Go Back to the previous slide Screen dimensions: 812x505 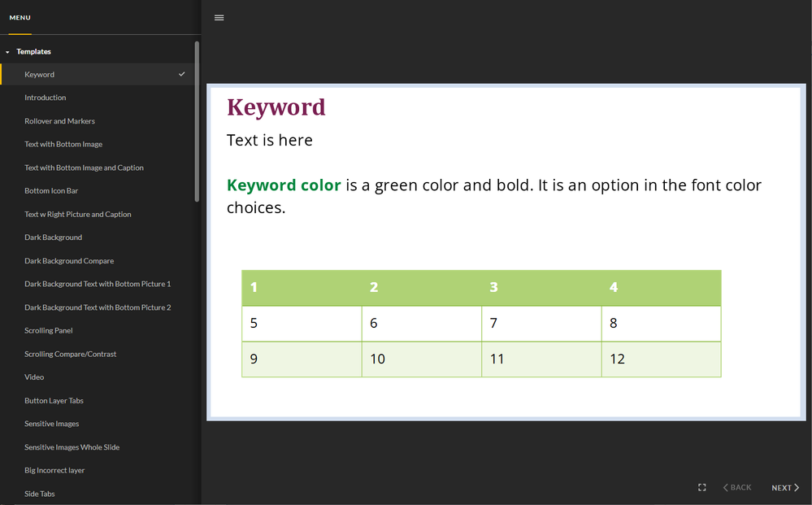737,488
